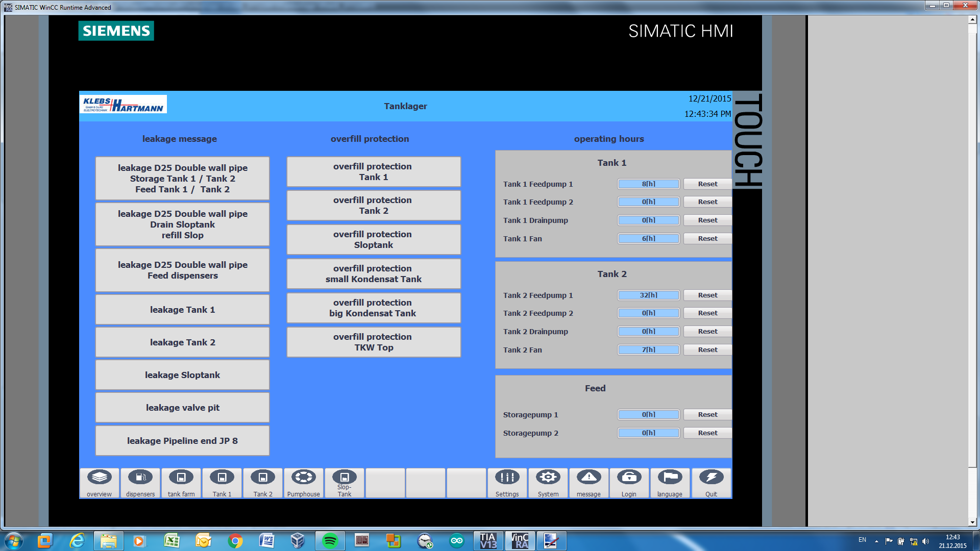Reset Tank 2 Fan operating hours
980x551 pixels.
(707, 349)
